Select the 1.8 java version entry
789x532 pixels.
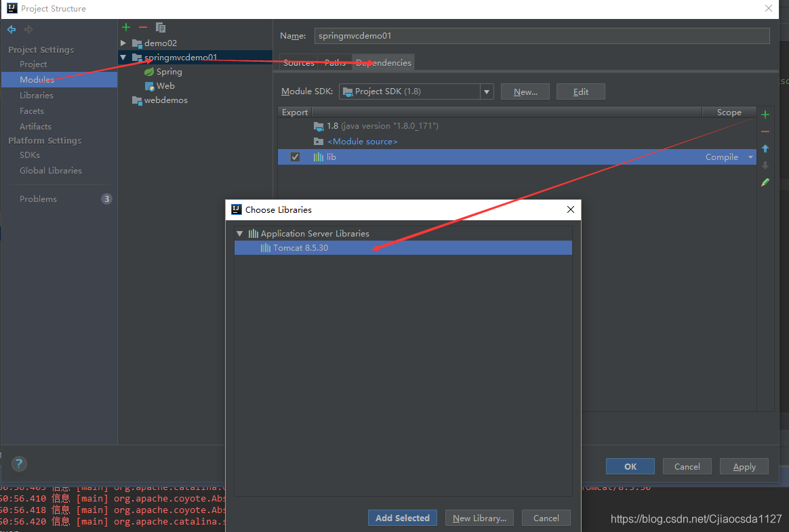pos(382,126)
